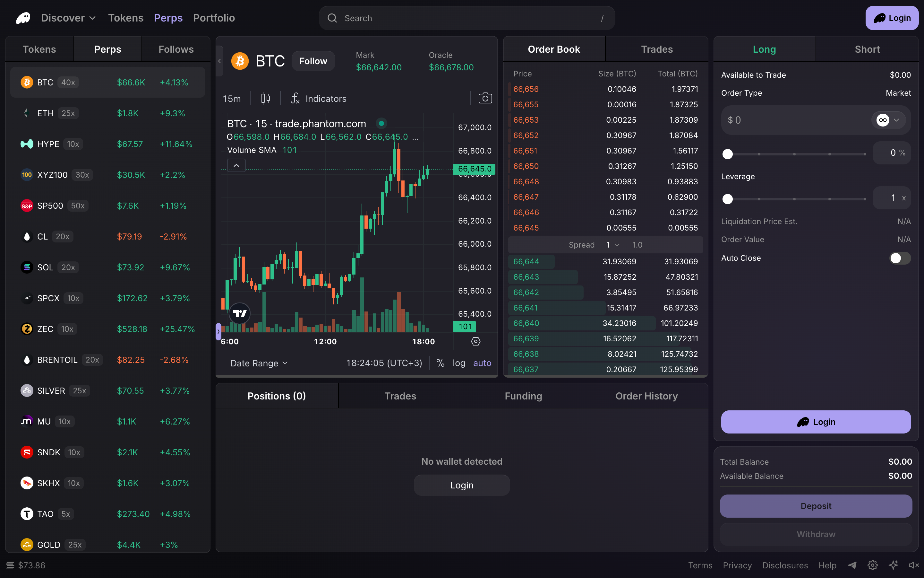Go to Portfolio in top navigation
This screenshot has width=924, height=578.
click(214, 18)
